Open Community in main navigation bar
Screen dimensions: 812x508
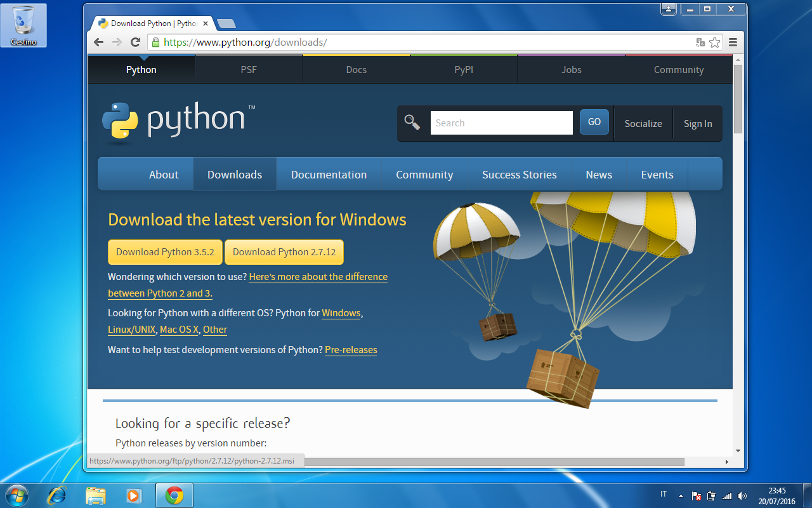(x=424, y=175)
